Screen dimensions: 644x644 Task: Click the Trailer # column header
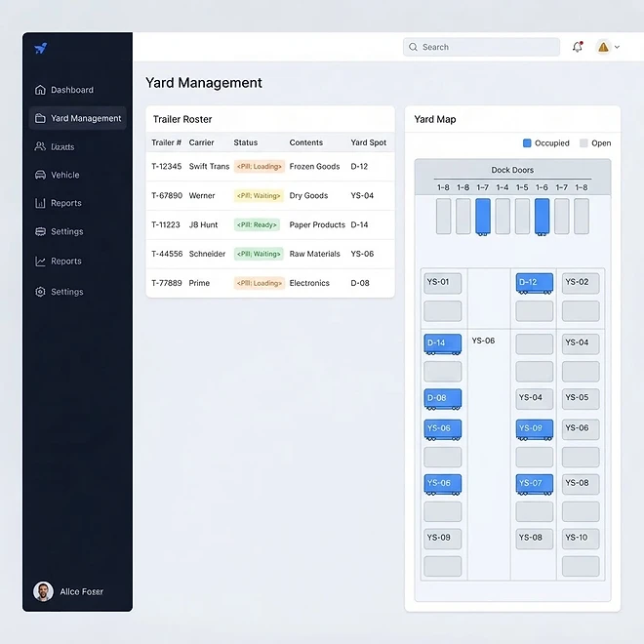[x=166, y=142]
